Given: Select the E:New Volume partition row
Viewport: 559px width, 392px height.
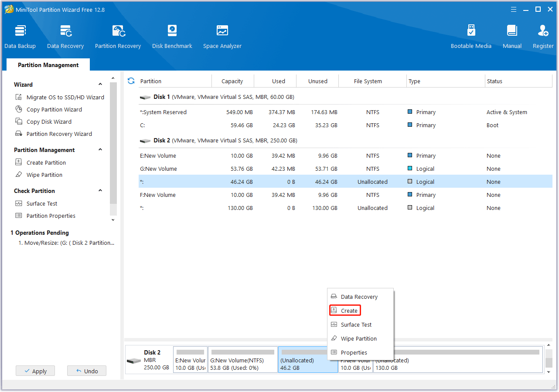Looking at the screenshot, I should [x=345, y=156].
